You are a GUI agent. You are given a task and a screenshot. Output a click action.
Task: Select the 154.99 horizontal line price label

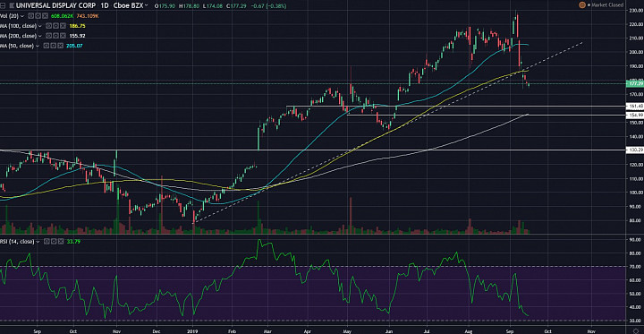636,115
